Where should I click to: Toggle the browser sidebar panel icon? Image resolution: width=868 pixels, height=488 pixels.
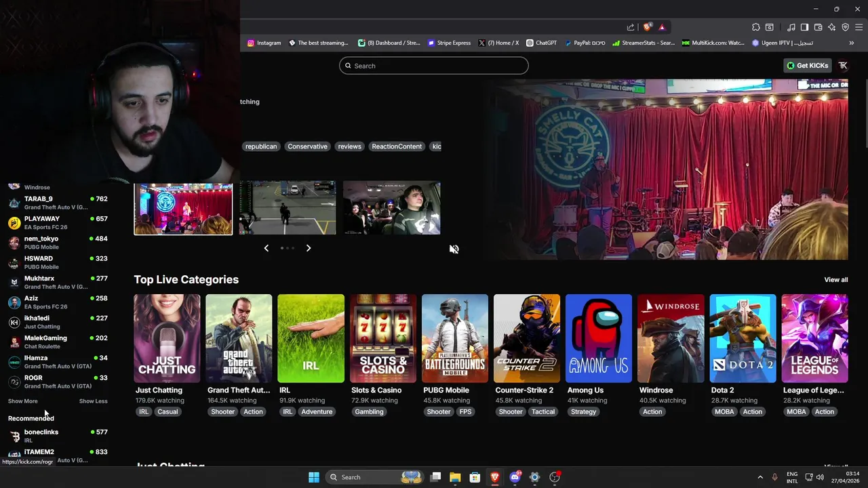tap(804, 27)
